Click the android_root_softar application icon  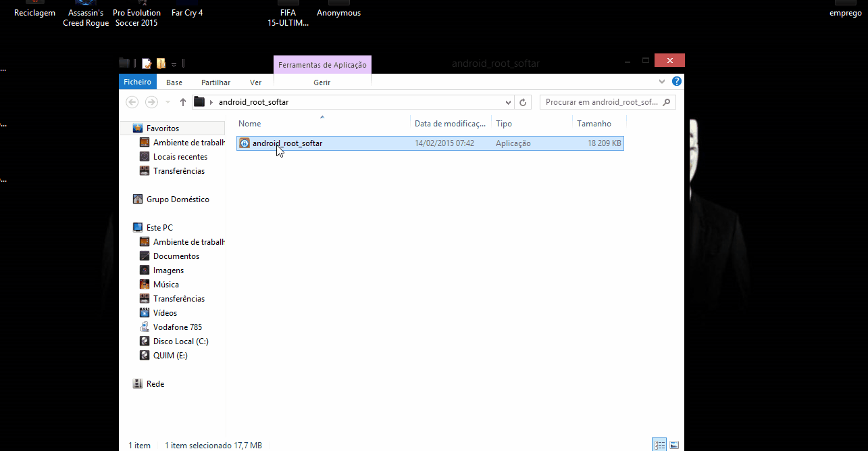point(245,143)
